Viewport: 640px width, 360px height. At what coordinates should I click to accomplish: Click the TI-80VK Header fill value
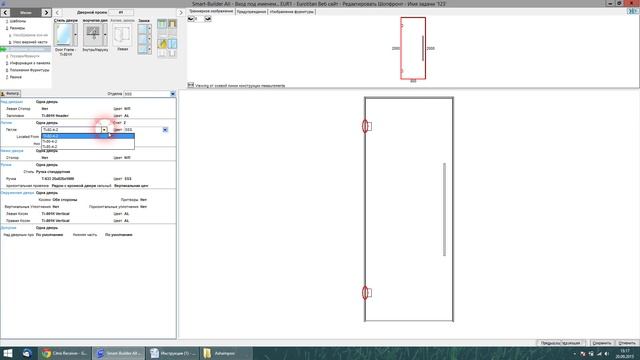tap(55, 116)
